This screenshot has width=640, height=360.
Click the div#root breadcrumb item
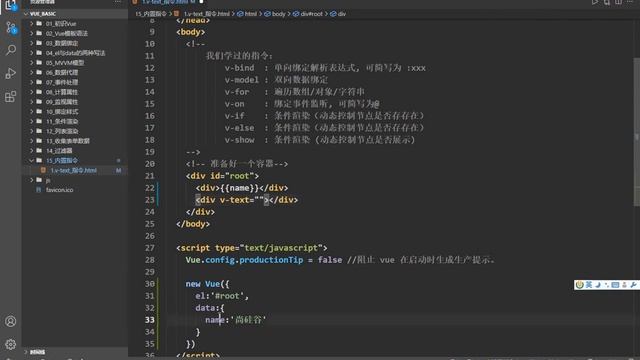click(308, 14)
